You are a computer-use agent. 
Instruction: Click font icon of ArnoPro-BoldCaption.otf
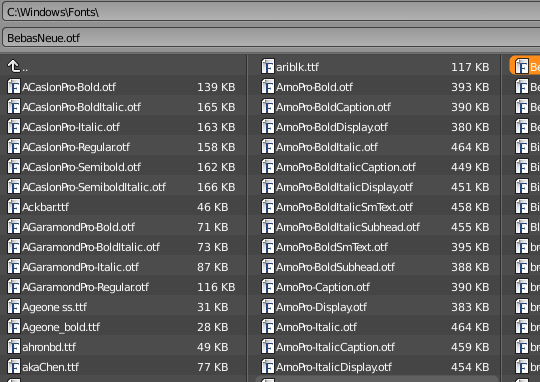[x=268, y=106]
